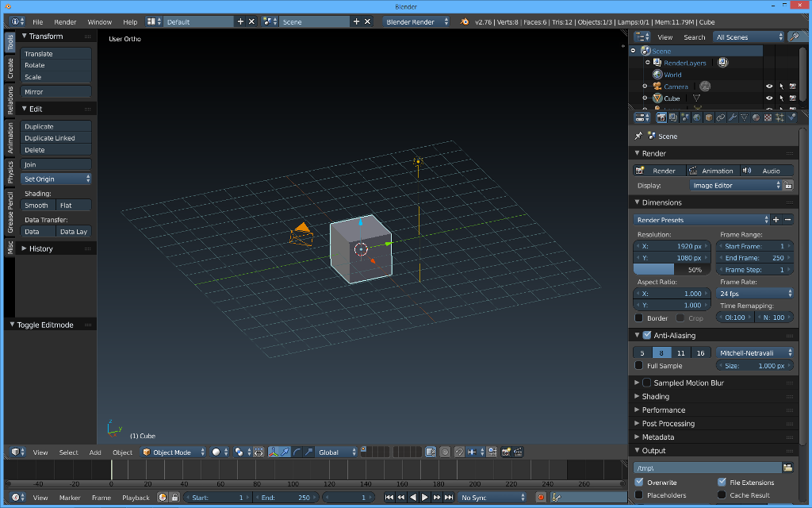Select the Modifiers wrench icon in Properties
The height and width of the screenshot is (508, 812).
pos(732,117)
